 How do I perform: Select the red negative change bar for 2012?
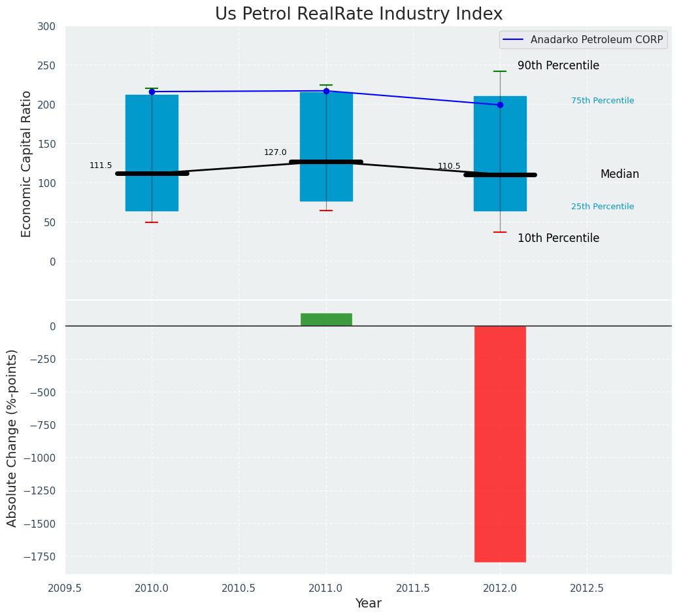click(500, 443)
